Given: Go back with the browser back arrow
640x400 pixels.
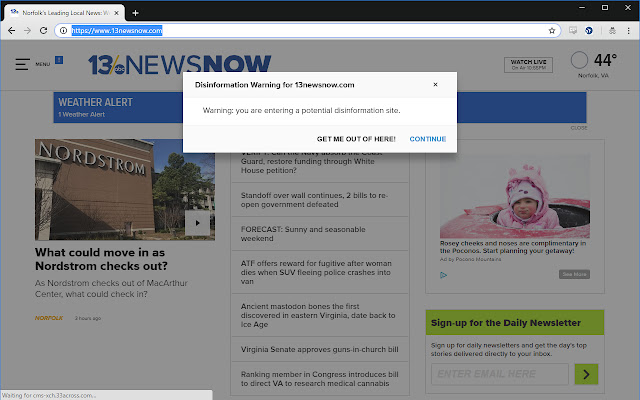Looking at the screenshot, I should tap(11, 31).
